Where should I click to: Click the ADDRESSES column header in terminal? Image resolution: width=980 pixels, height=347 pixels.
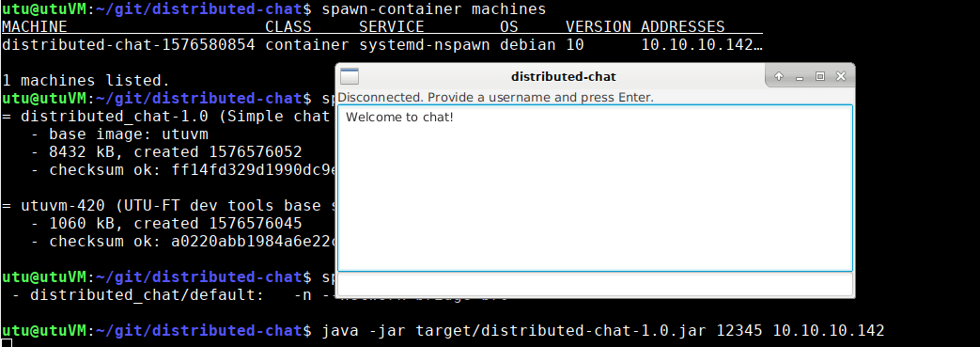(682, 27)
